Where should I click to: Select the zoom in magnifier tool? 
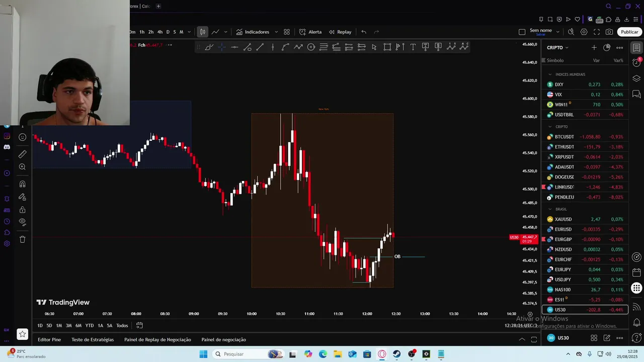click(x=22, y=167)
